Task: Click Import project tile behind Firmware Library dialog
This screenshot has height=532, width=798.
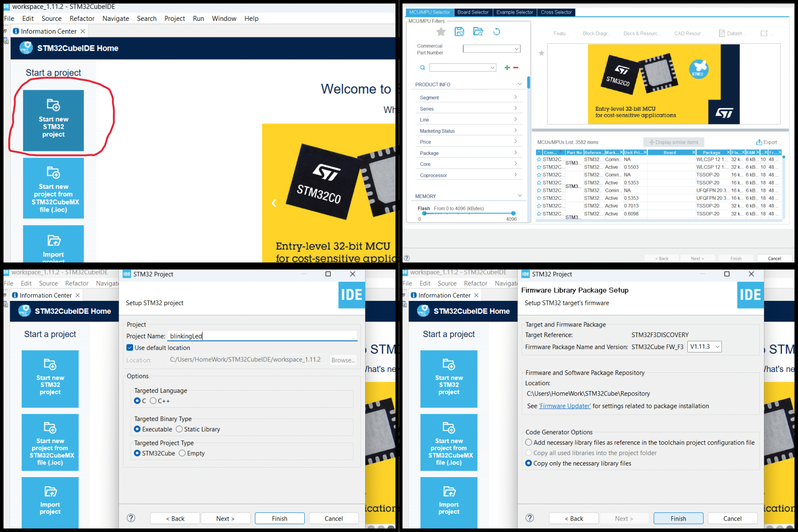Action: tap(449, 503)
